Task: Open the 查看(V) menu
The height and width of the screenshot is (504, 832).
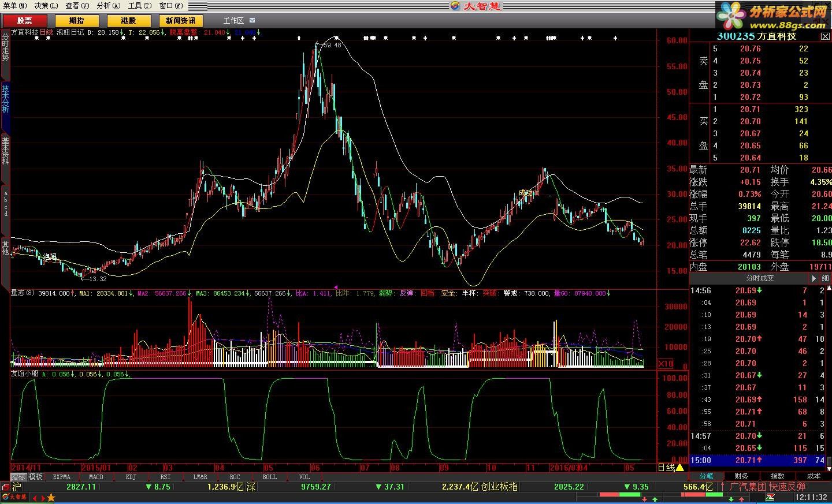Action: (x=77, y=5)
